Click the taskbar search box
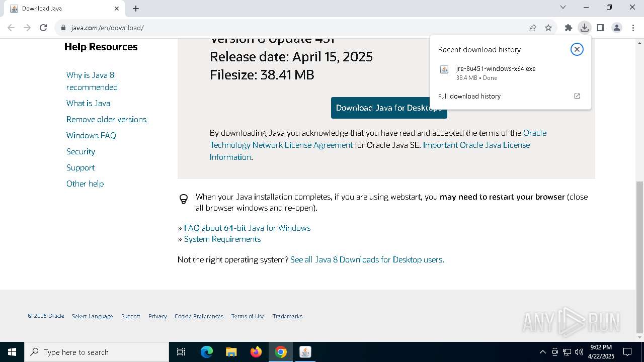Image resolution: width=644 pixels, height=362 pixels. pyautogui.click(x=97, y=352)
